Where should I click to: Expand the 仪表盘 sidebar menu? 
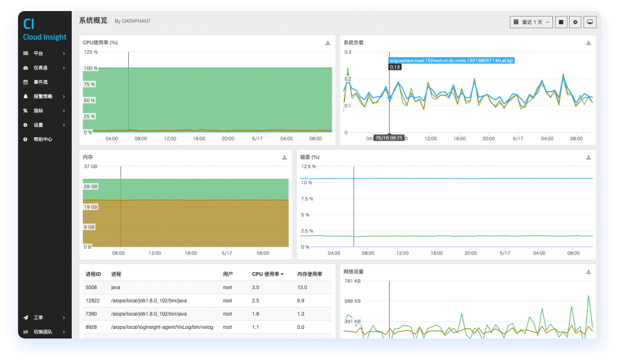(x=44, y=68)
